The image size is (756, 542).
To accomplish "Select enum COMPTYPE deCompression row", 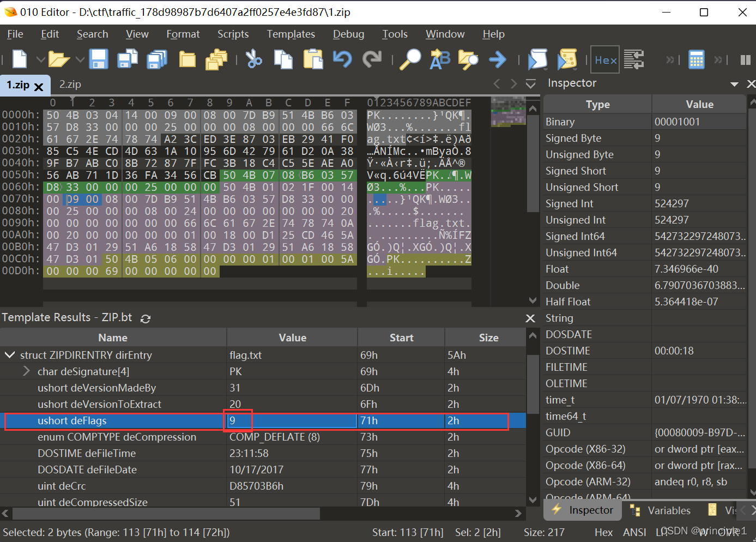I will [263, 437].
